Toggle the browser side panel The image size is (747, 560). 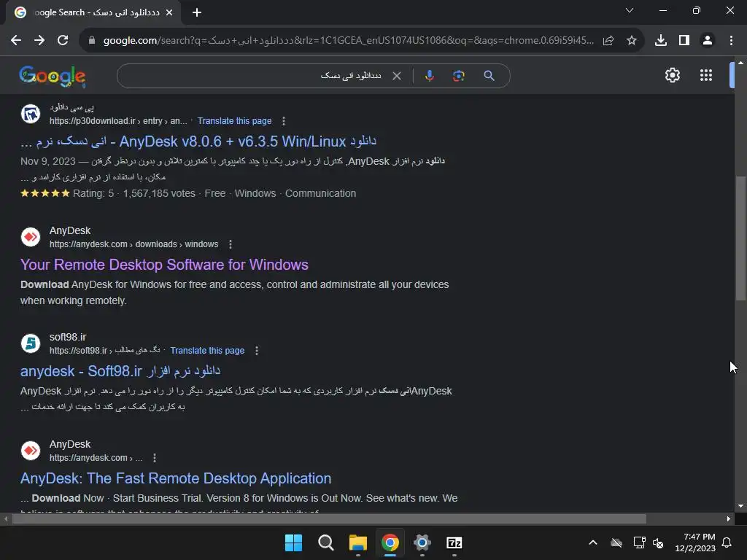tap(684, 41)
